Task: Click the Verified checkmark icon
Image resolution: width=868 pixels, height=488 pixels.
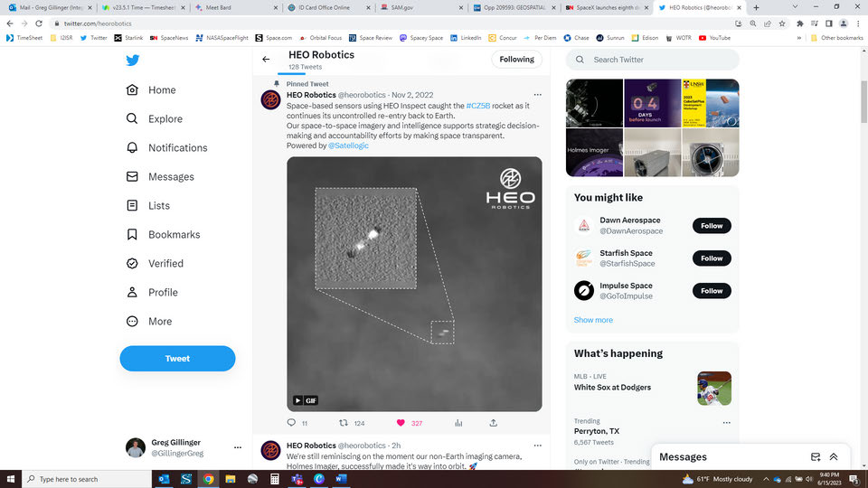Action: pyautogui.click(x=132, y=263)
